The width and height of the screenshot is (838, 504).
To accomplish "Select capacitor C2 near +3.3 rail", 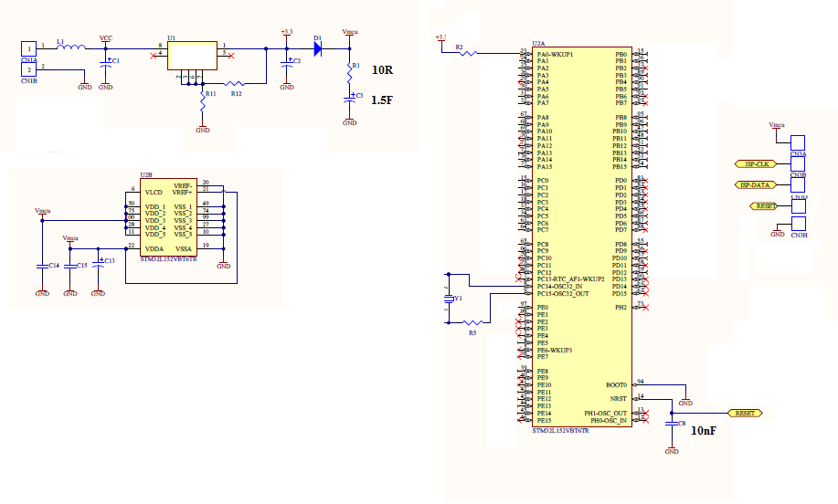I will [x=287, y=64].
